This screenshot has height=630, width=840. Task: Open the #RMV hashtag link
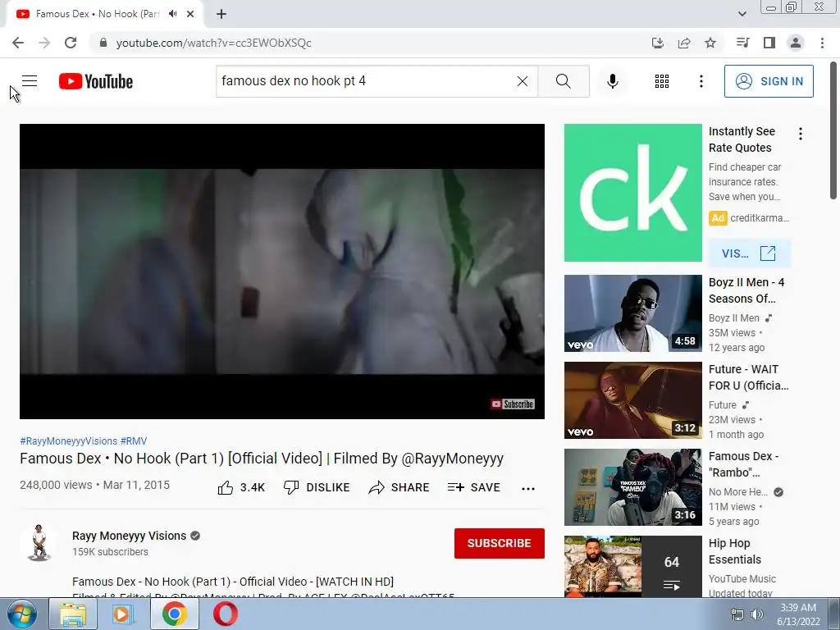point(134,441)
